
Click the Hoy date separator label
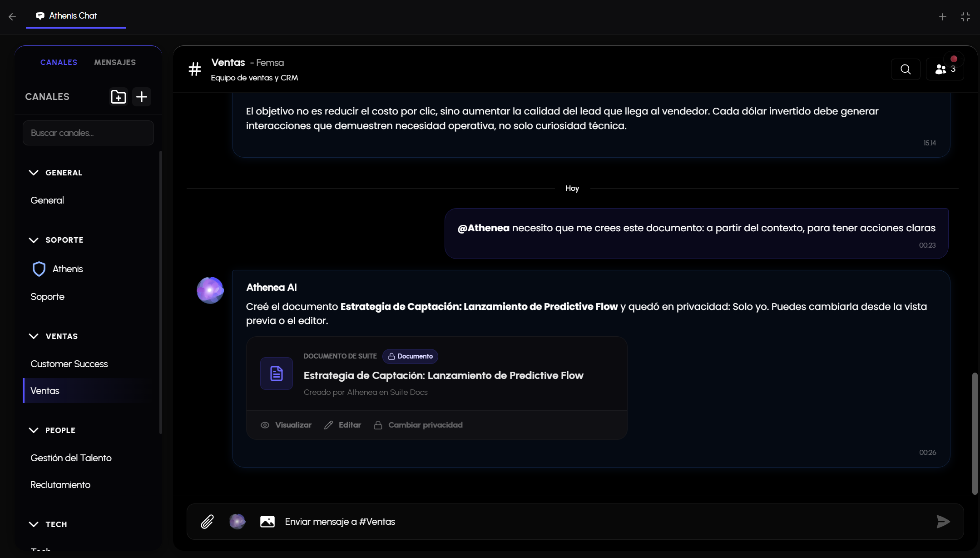point(572,188)
